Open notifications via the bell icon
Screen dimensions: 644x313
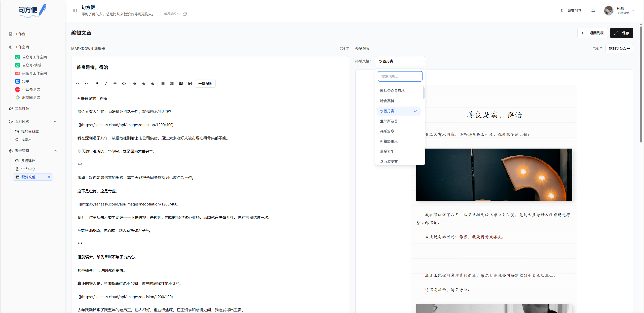coord(593,10)
